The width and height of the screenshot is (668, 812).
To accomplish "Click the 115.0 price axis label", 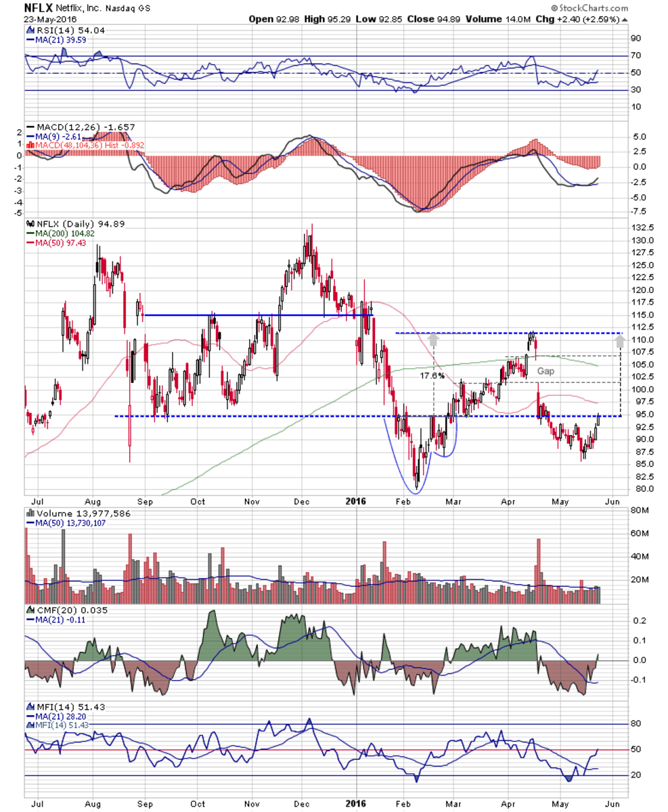I will [x=643, y=315].
